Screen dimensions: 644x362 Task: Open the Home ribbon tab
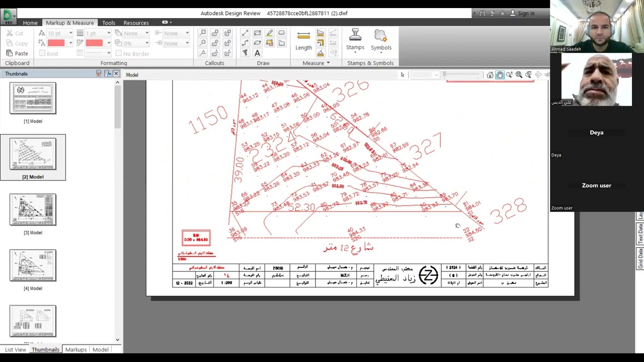point(30,23)
